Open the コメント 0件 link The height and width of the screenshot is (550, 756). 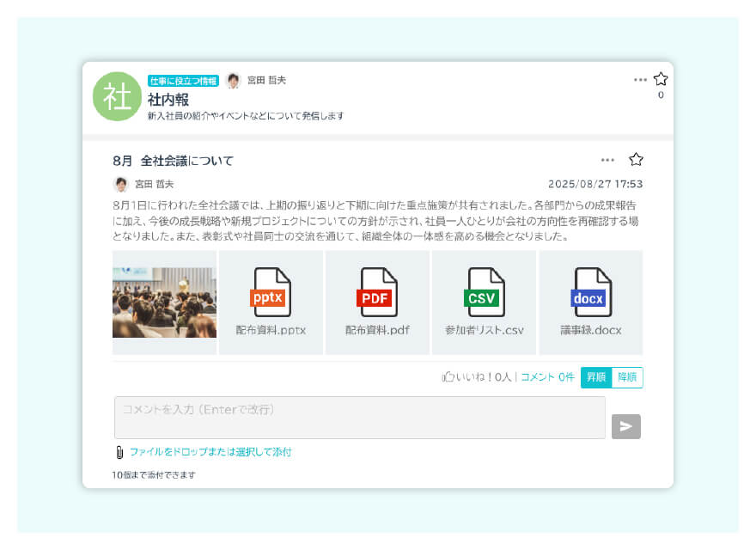pyautogui.click(x=548, y=376)
